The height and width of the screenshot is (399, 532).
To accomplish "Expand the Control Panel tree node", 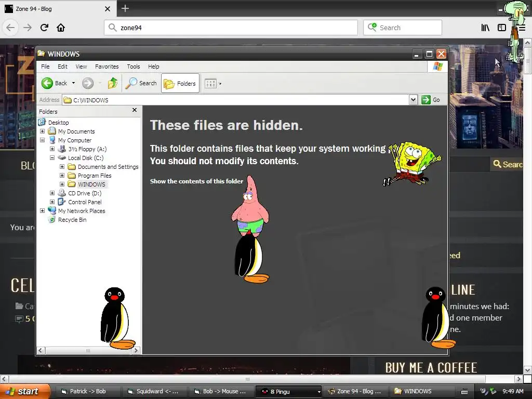I will tap(52, 202).
